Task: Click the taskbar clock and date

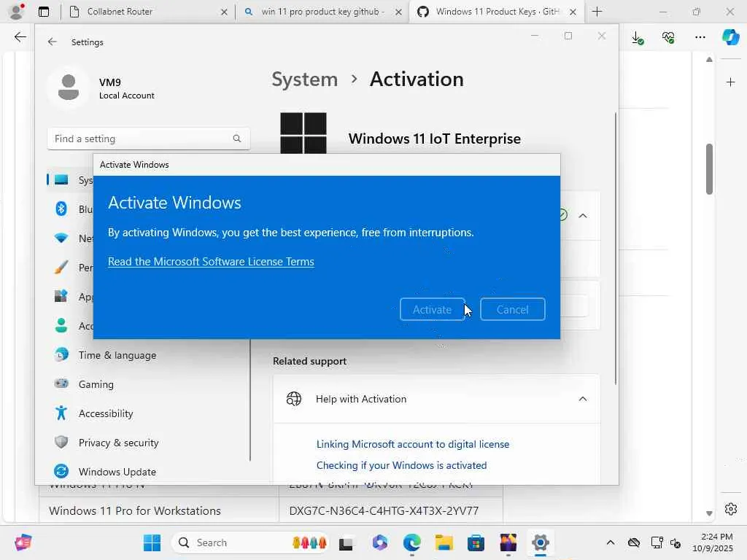Action: (713, 542)
